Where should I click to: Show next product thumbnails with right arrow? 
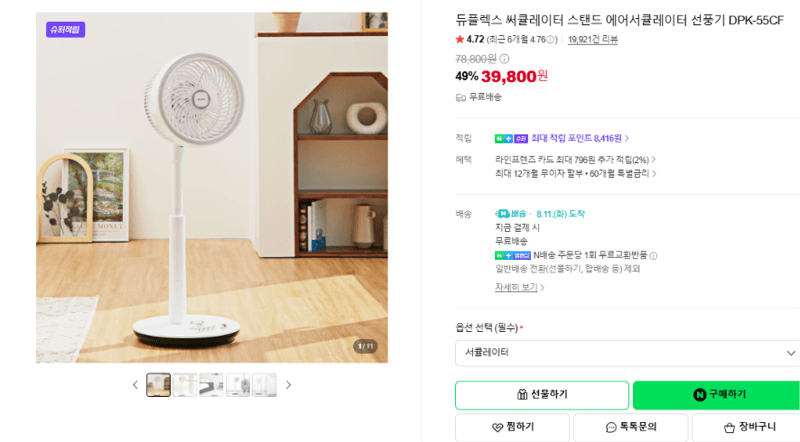[x=288, y=385]
